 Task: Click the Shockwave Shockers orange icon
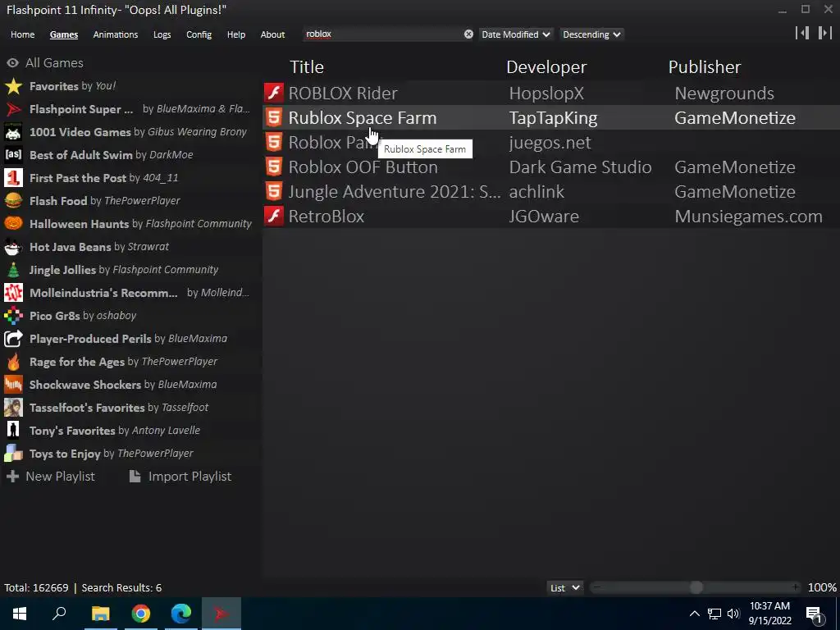click(x=13, y=385)
